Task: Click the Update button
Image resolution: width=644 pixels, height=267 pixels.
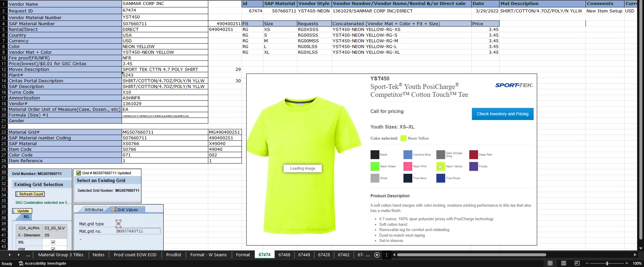Action: 23,211
